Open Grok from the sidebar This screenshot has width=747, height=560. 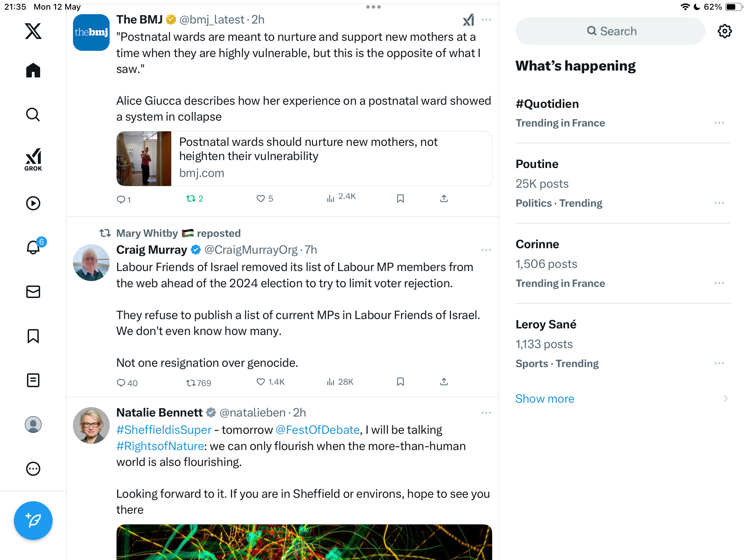coord(33,159)
